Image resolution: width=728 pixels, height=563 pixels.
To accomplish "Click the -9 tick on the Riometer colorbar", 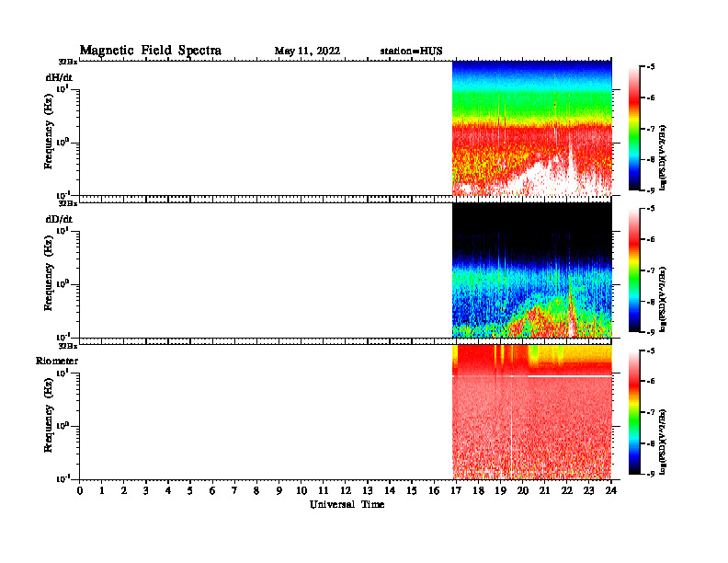I will pos(651,474).
